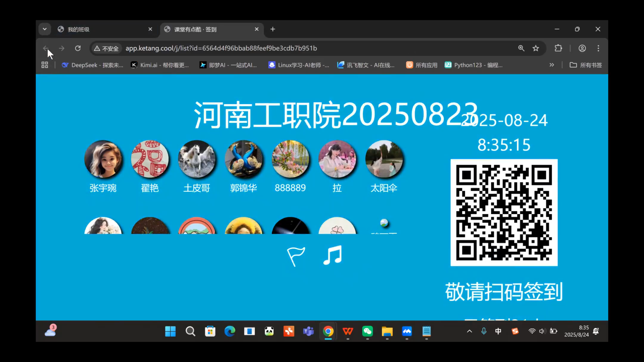Open the extensions puzzle icon
This screenshot has height=362, width=644.
point(558,48)
